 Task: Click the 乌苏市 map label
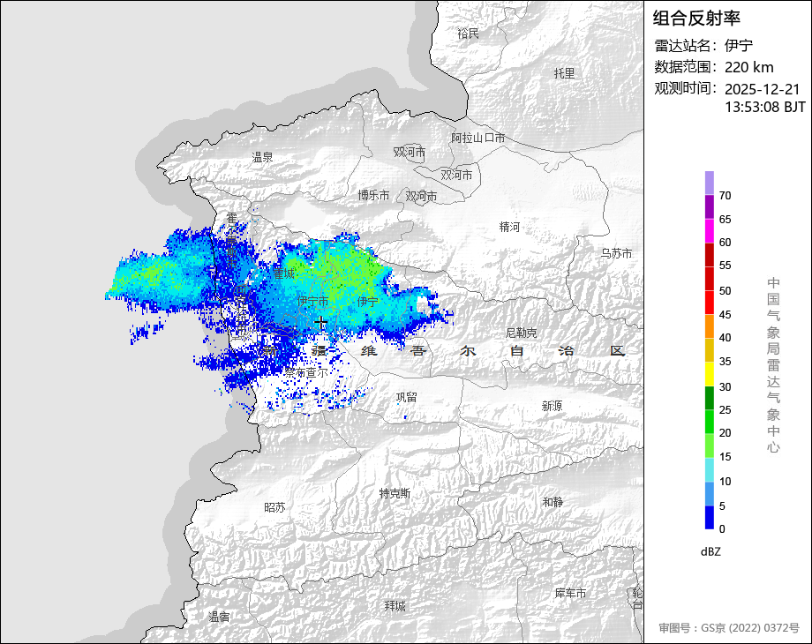(x=616, y=254)
